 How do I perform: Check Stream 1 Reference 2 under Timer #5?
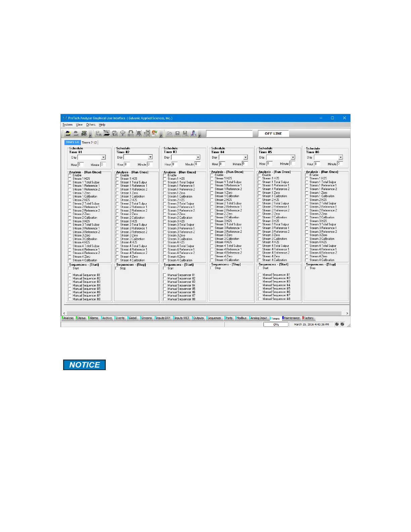(x=260, y=189)
